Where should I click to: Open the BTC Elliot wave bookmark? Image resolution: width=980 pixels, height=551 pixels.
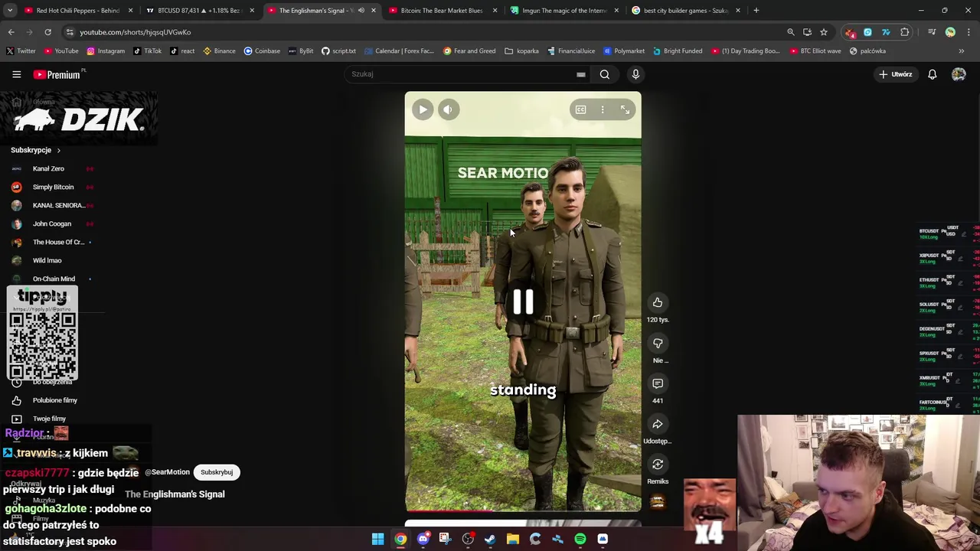[x=815, y=51]
